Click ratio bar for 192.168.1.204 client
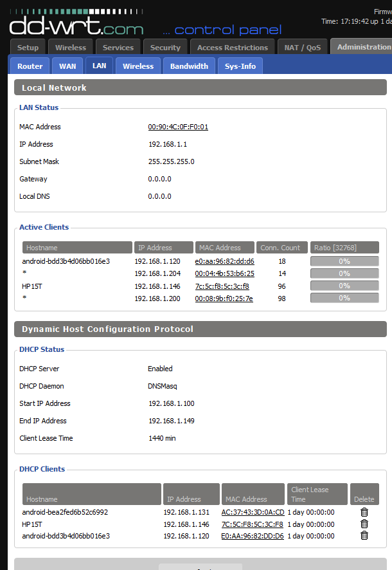This screenshot has width=392, height=570. click(344, 273)
